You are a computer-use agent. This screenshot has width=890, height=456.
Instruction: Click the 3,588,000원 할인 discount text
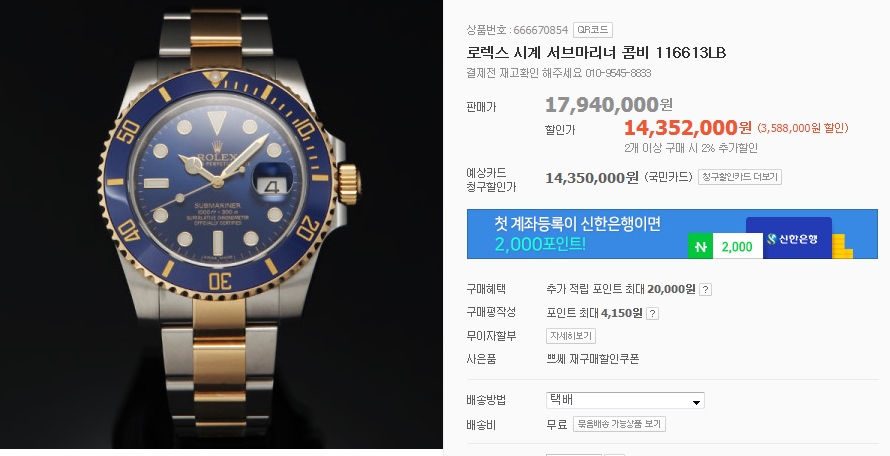point(803,128)
